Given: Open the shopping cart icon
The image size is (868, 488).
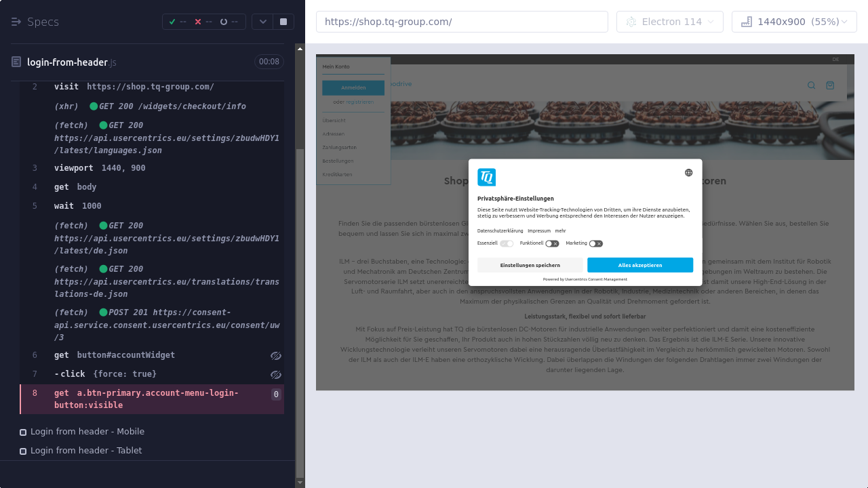Looking at the screenshot, I should pyautogui.click(x=830, y=85).
